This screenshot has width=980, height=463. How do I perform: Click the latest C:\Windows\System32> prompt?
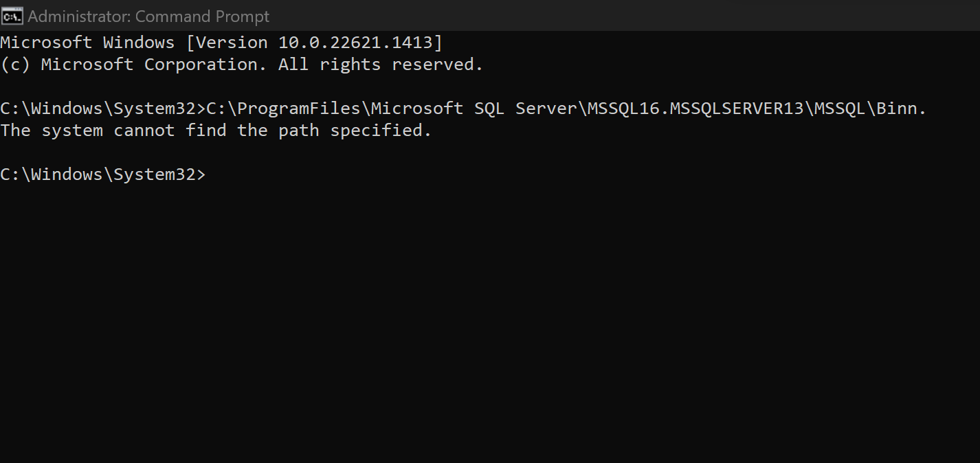103,174
